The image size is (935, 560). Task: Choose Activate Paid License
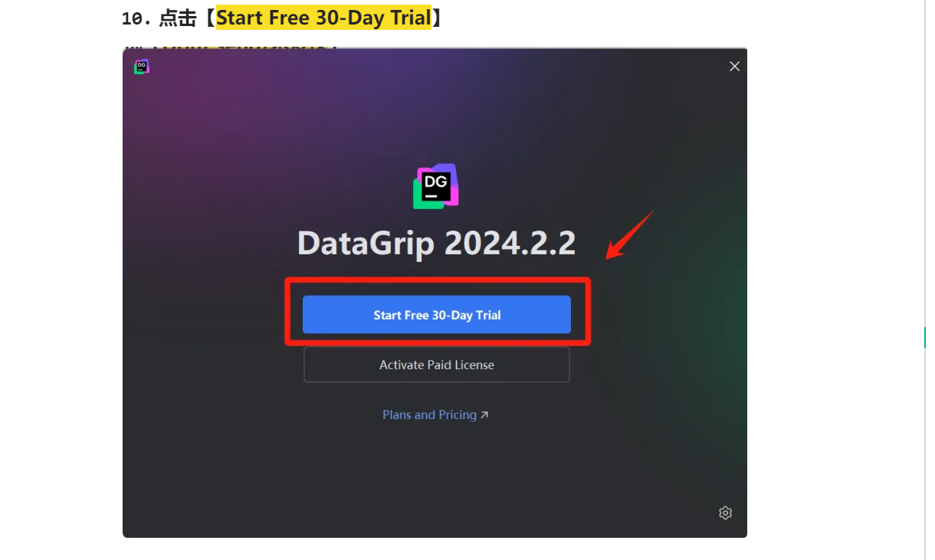[x=437, y=365]
